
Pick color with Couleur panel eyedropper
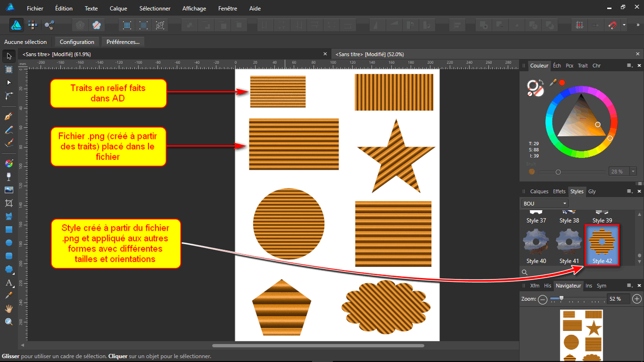[553, 82]
